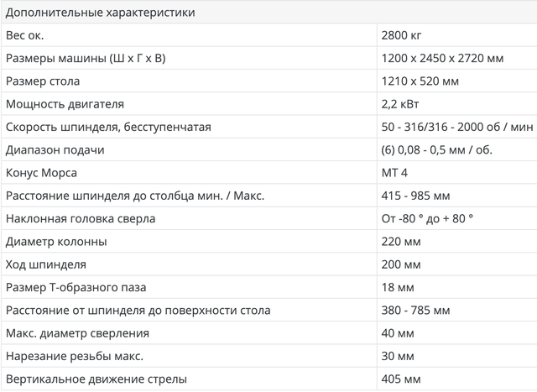Click the 'Нарезание резьбы макс.' label
537x392 pixels.
(x=75, y=357)
